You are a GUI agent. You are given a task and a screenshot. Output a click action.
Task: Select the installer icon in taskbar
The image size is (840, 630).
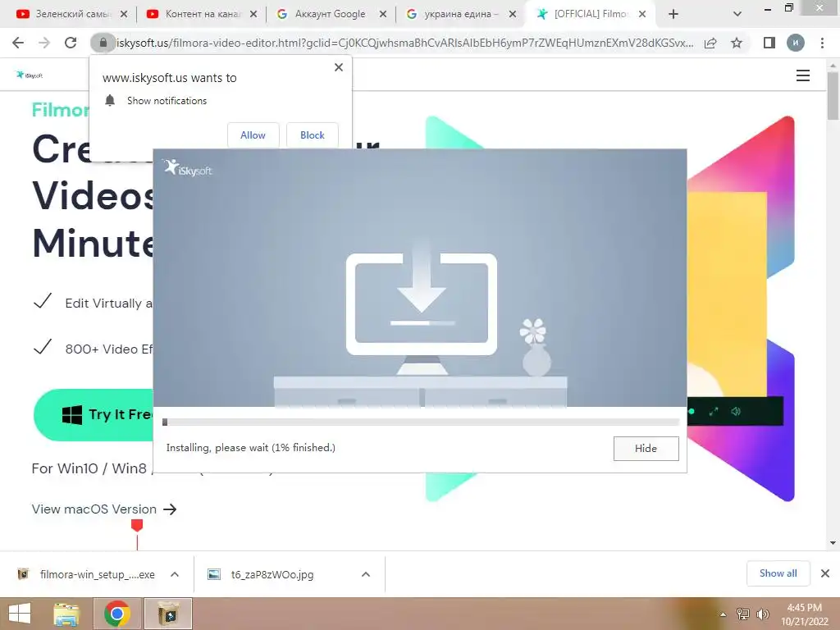tap(168, 614)
